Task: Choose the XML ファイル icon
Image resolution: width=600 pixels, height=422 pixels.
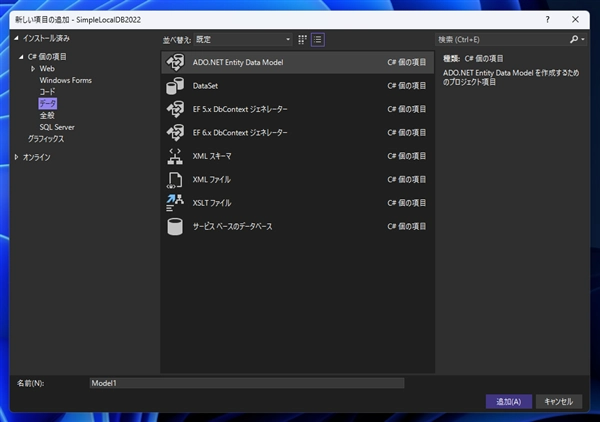Action: click(x=175, y=179)
